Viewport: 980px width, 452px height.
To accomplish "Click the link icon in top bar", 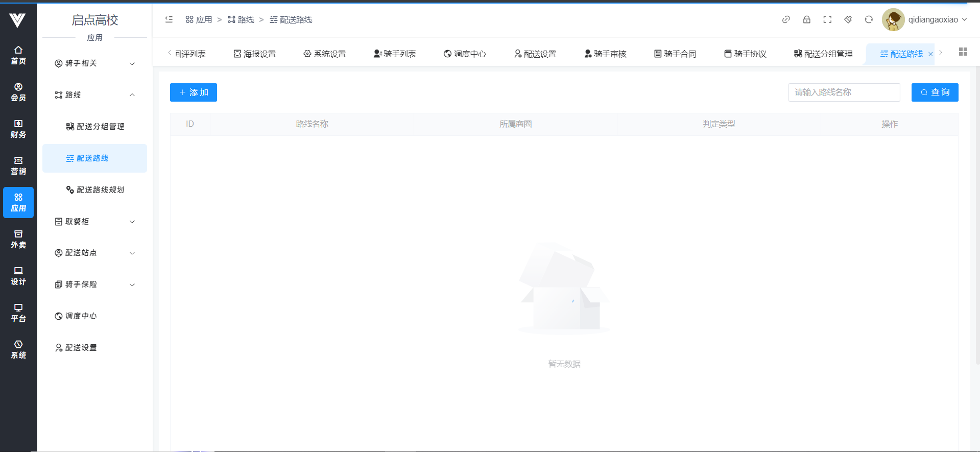I will coord(786,19).
